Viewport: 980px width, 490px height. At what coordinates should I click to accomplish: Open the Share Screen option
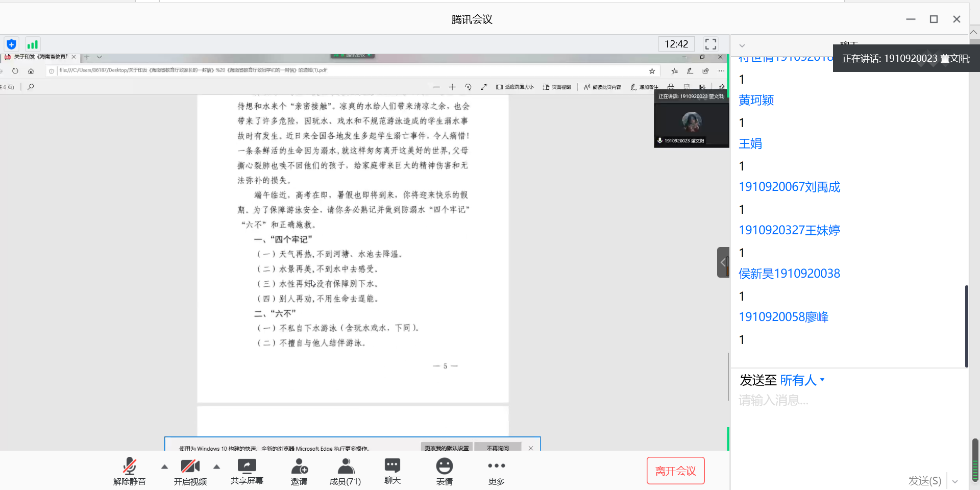pos(247,471)
